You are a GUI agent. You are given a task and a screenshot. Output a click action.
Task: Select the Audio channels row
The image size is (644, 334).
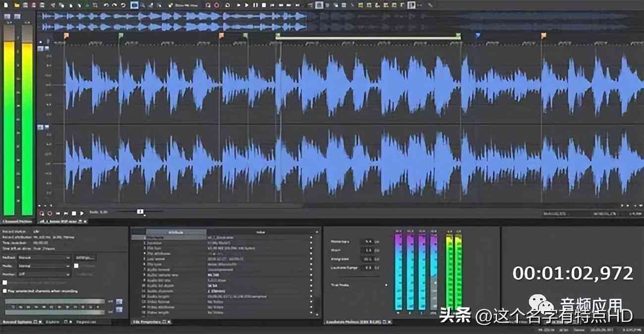point(224,291)
